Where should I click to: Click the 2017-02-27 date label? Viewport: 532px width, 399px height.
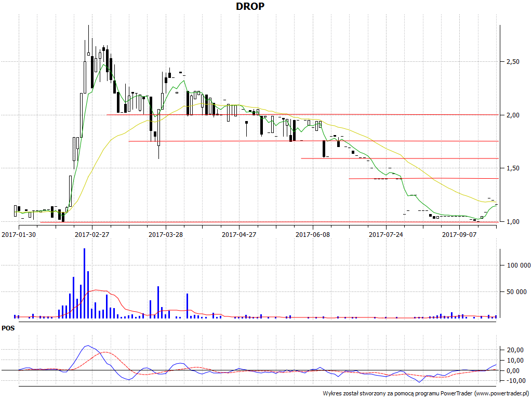click(x=92, y=234)
